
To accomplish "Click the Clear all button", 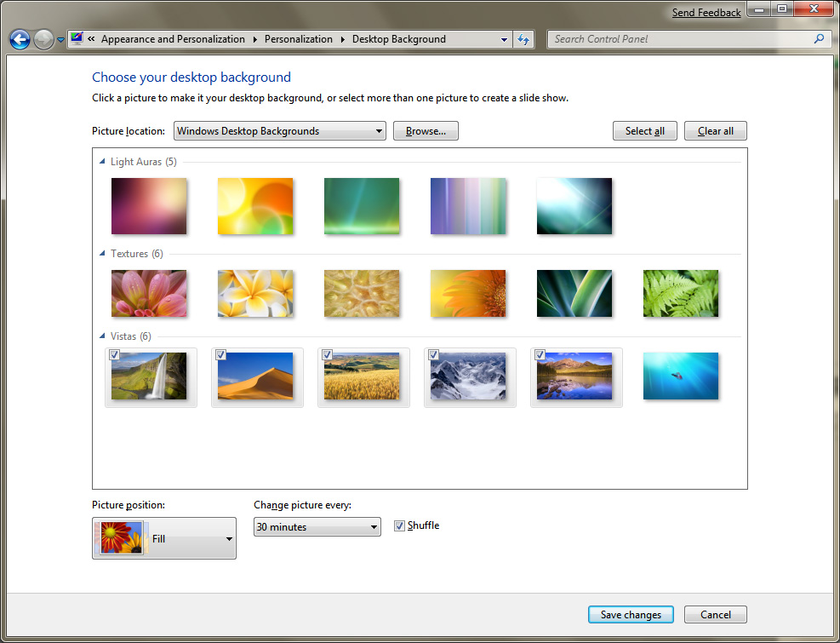I will point(715,131).
